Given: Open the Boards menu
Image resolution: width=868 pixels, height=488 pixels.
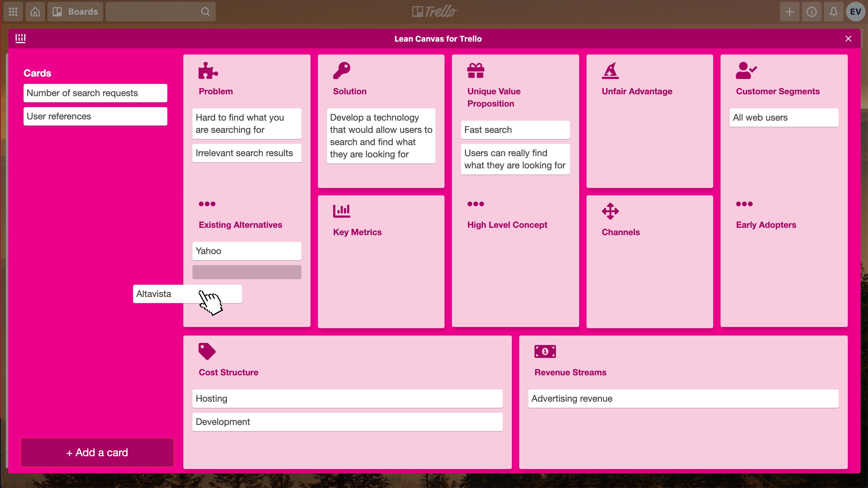Looking at the screenshot, I should [75, 12].
